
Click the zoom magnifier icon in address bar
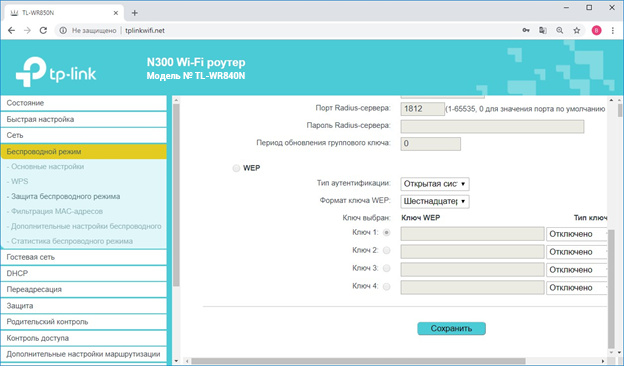pyautogui.click(x=560, y=31)
